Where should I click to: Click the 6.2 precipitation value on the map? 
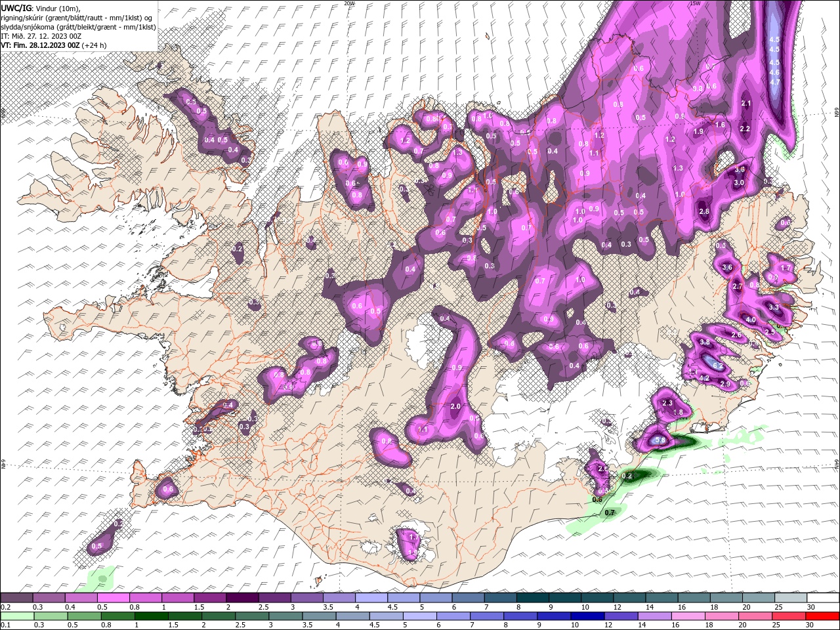click(x=718, y=366)
